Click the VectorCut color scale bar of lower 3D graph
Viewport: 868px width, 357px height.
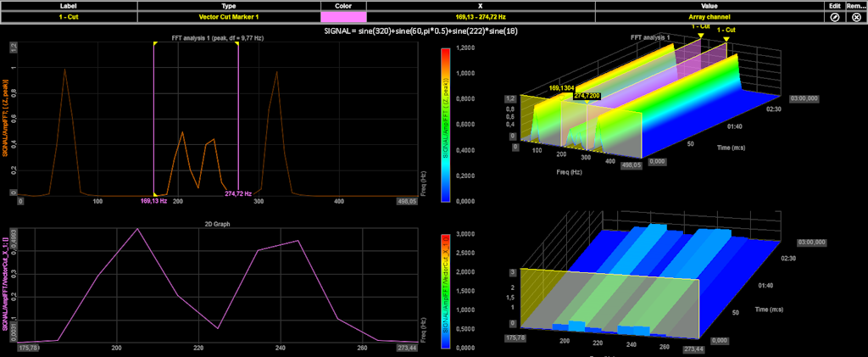(444, 291)
